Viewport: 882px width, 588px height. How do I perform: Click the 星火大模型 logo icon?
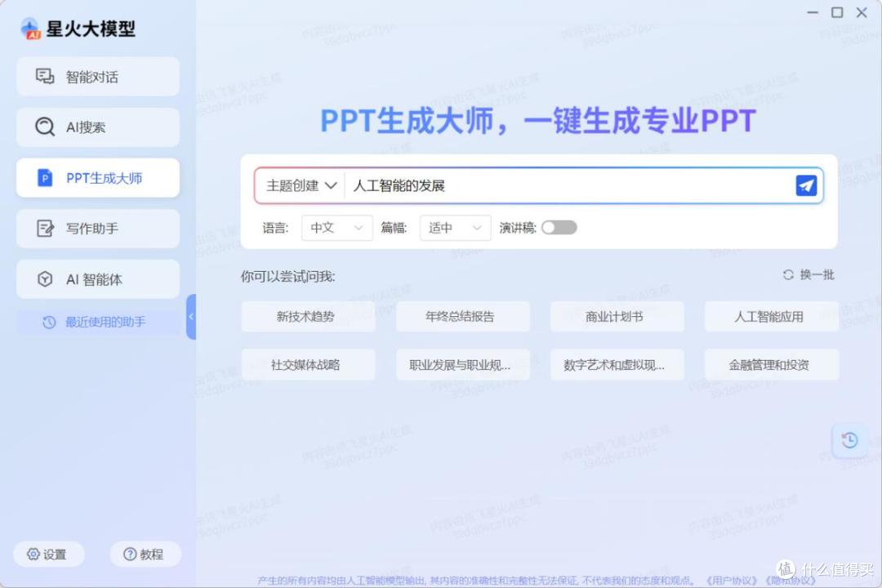pyautogui.click(x=30, y=29)
